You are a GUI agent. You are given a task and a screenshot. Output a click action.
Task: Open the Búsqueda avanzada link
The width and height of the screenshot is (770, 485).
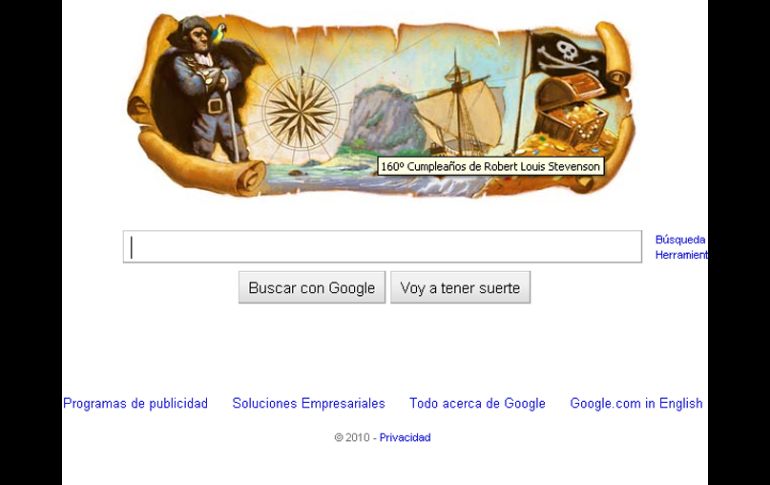coord(681,240)
